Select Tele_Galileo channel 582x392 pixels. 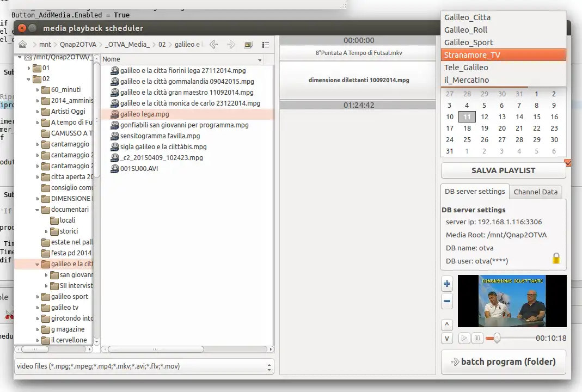click(503, 68)
